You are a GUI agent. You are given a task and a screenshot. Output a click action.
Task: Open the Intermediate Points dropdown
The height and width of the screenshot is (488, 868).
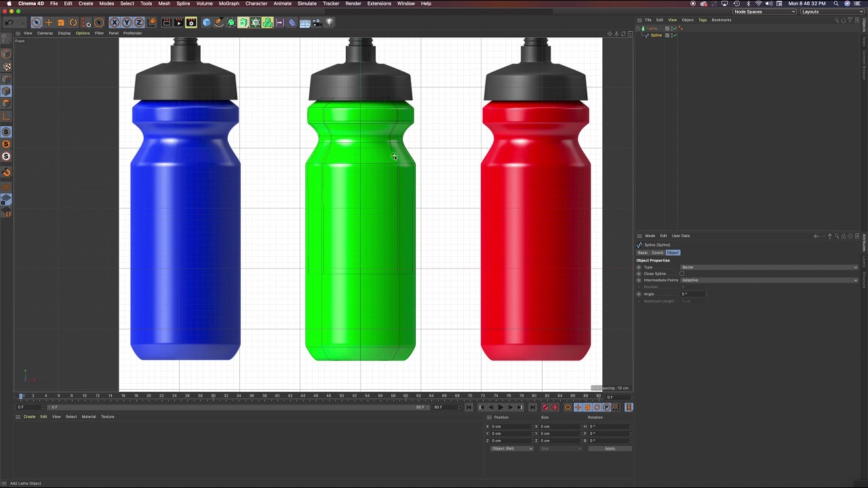pos(769,280)
